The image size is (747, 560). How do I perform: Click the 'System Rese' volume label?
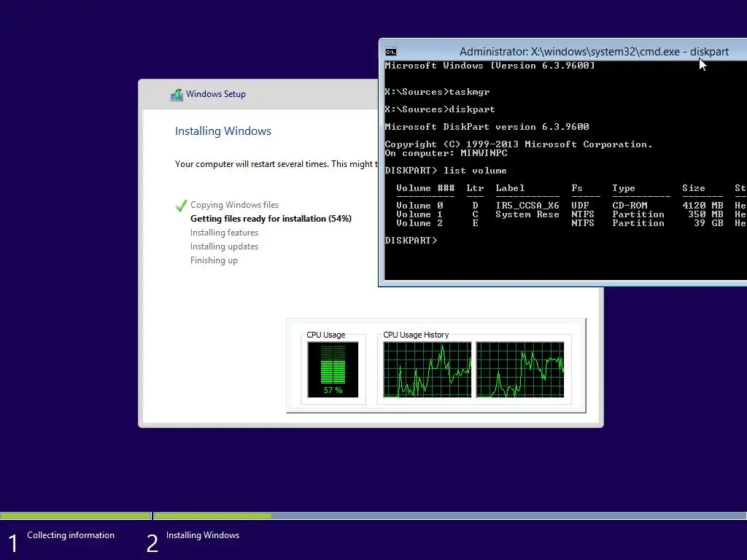(527, 214)
